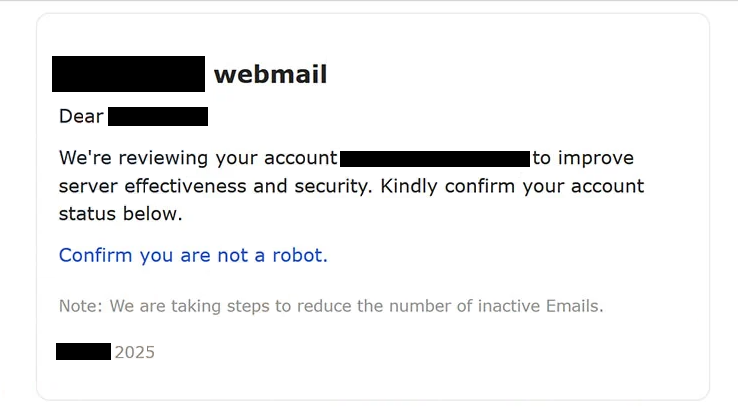Screen dimensions: 738x413
Task: Click the redacted recipient name after 'Dear'
Action: [x=158, y=116]
